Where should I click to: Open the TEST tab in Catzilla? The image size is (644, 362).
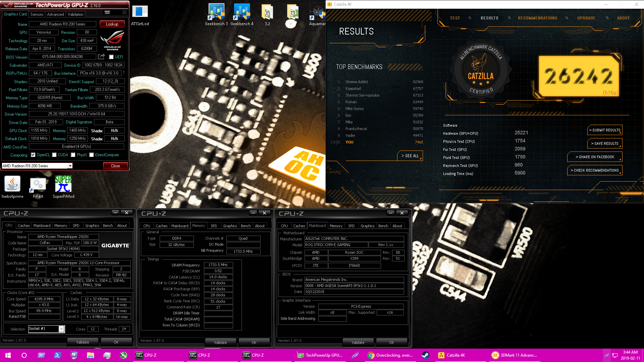click(x=455, y=18)
